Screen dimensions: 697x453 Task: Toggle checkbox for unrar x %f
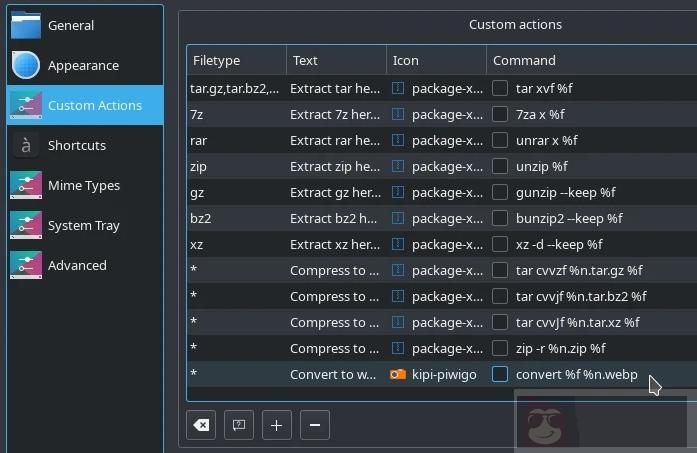[x=500, y=140]
